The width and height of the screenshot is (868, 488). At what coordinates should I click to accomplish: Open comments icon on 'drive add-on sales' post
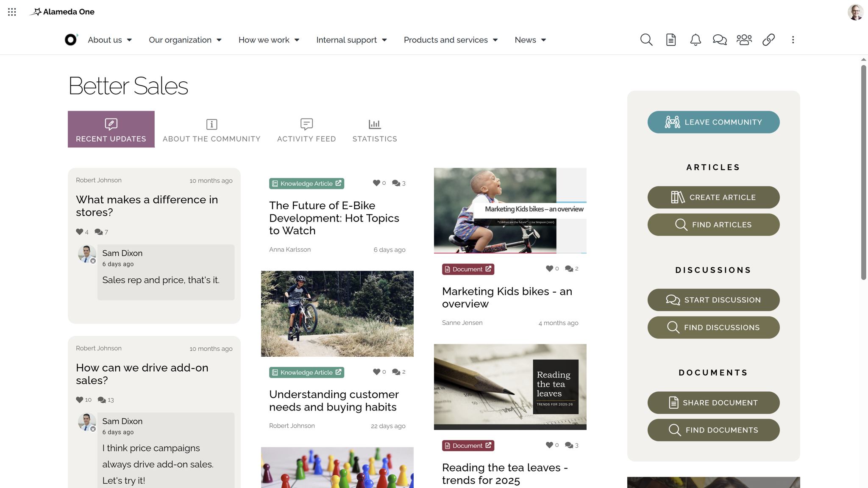tap(102, 399)
